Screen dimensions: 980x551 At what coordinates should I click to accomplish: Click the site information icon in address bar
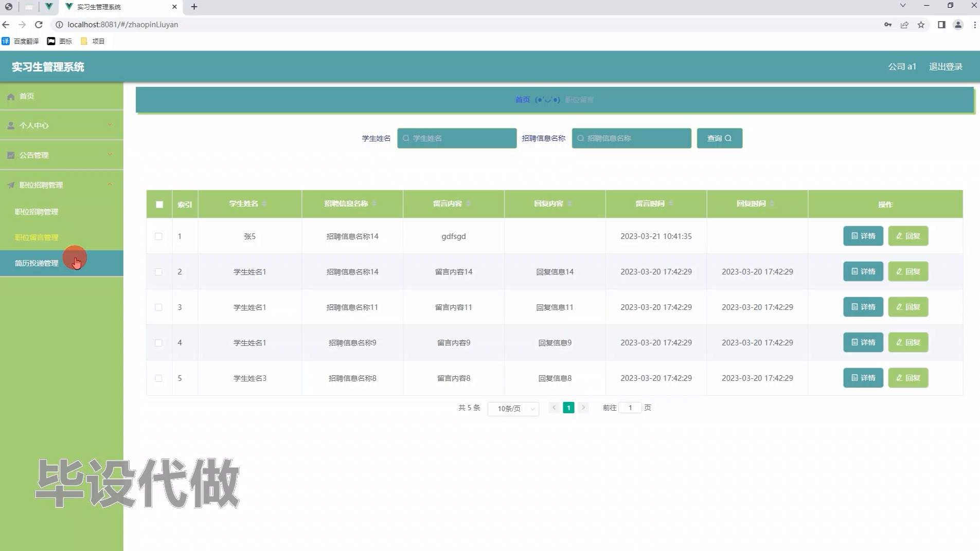(x=59, y=25)
